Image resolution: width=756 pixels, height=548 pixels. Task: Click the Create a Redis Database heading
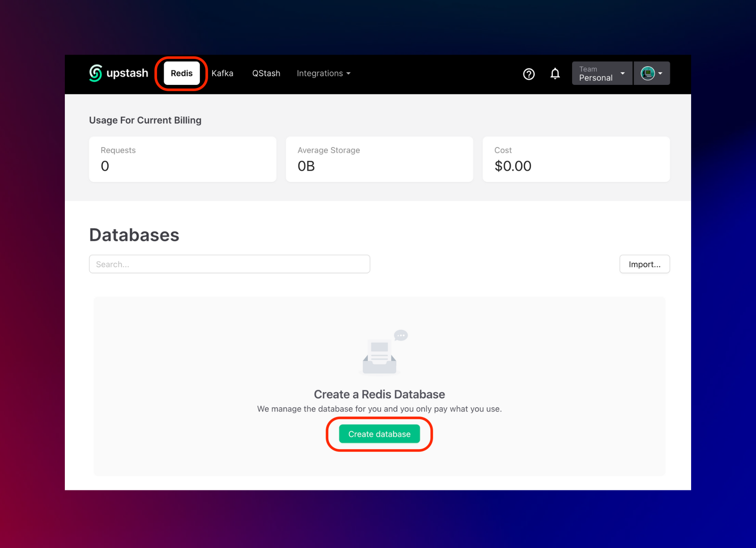[379, 394]
